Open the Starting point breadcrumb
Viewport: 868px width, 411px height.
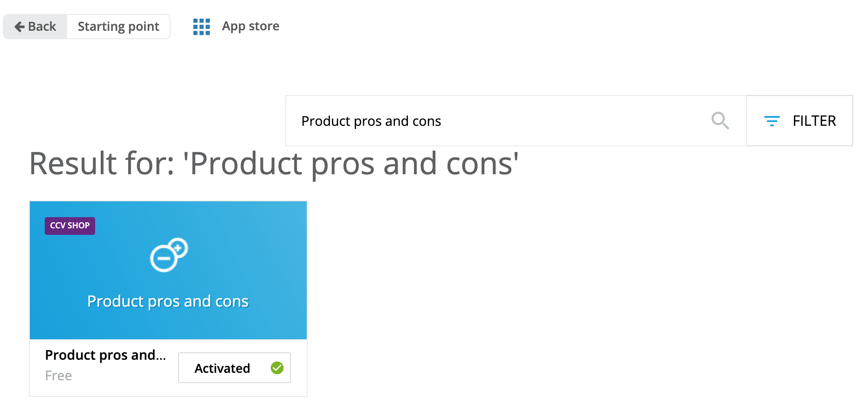tap(118, 27)
